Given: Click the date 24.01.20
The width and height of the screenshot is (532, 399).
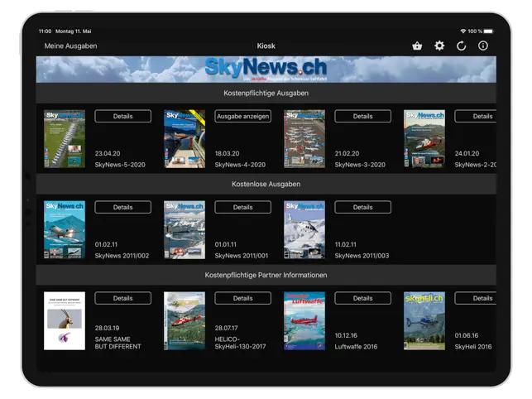Looking at the screenshot, I should pyautogui.click(x=467, y=153).
